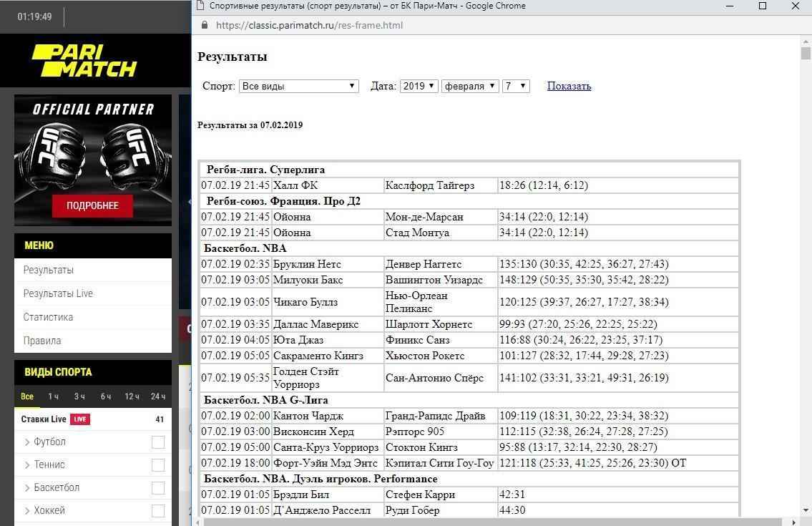Click the 'Денвер Наггетс' team cell
The height and width of the screenshot is (526, 812).
[440, 264]
